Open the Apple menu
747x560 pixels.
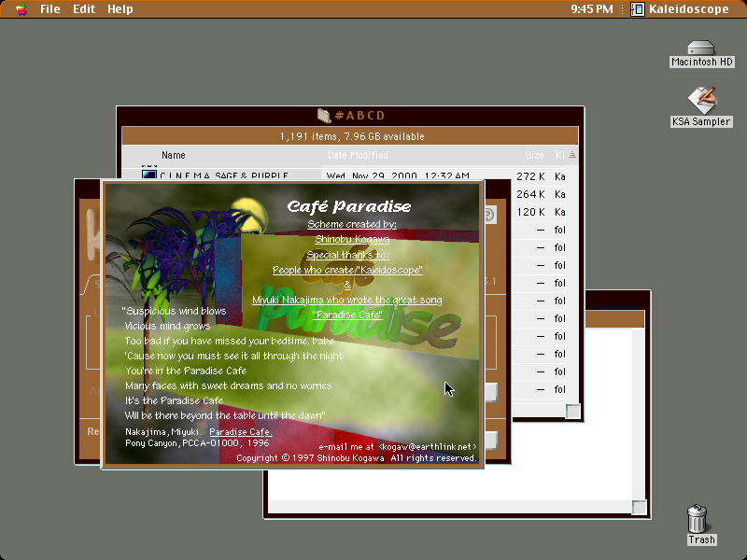(x=21, y=9)
